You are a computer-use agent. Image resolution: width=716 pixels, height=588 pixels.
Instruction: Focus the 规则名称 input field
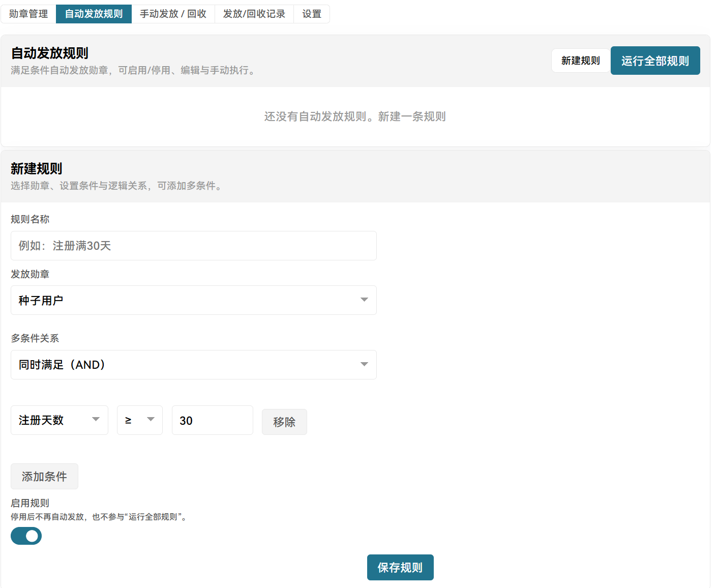(x=194, y=246)
